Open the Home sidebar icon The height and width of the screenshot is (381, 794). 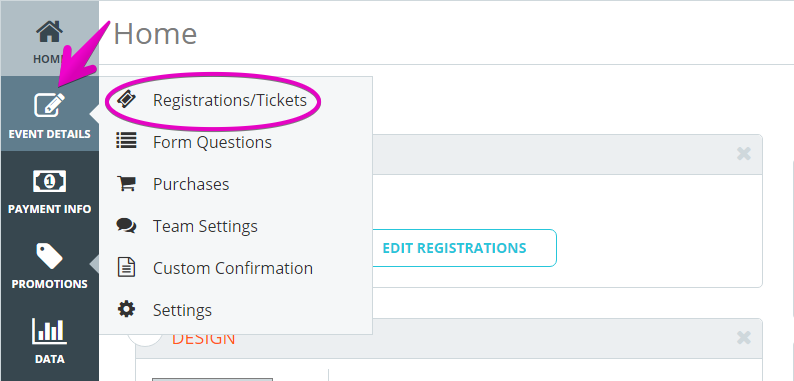(x=50, y=32)
